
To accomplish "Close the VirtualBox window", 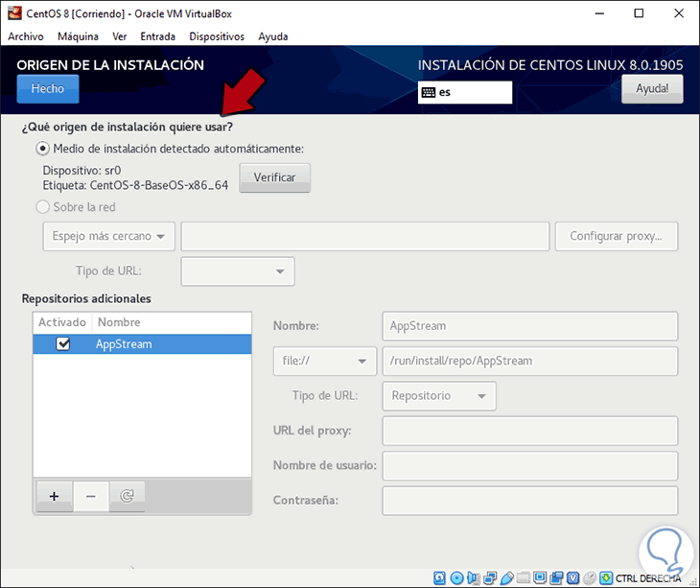I will tap(679, 13).
